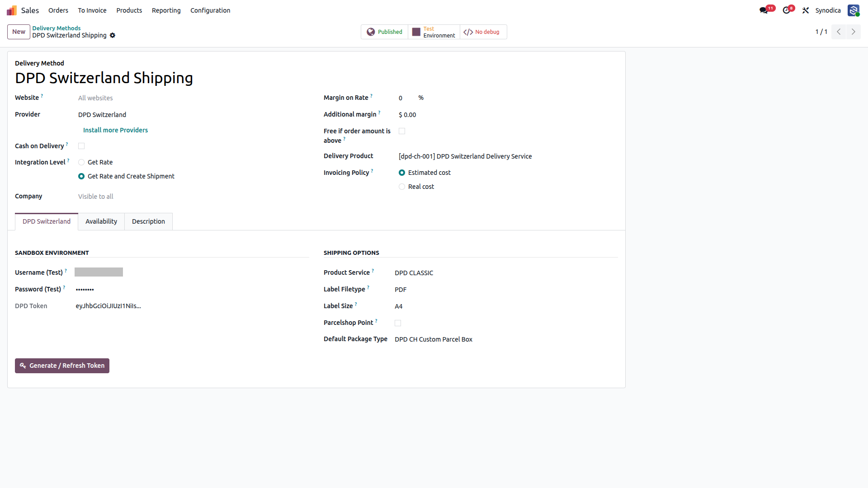868x488 pixels.
Task: Show help for Cash on Delivery
Action: click(67, 144)
